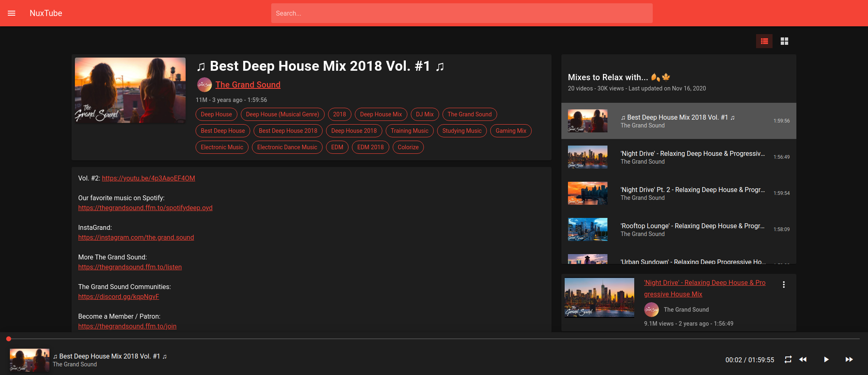868x375 pixels.
Task: Select the Gaming Mix tag
Action: pos(511,131)
